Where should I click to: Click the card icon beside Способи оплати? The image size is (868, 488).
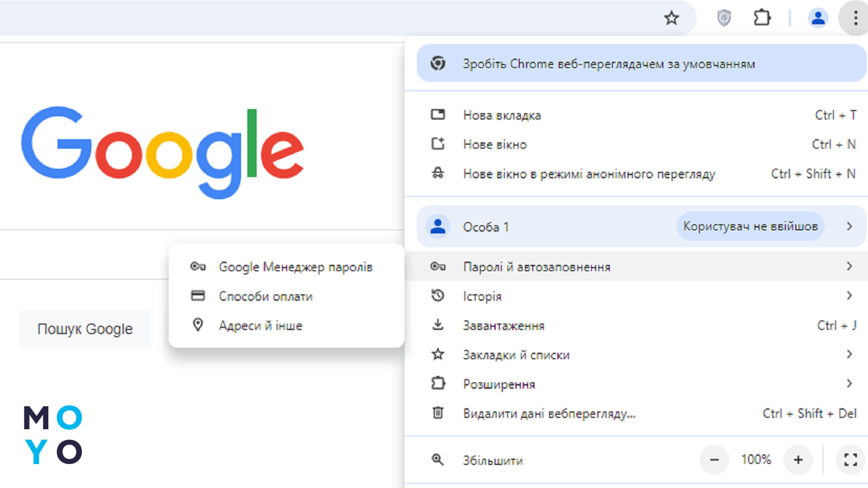(x=198, y=296)
